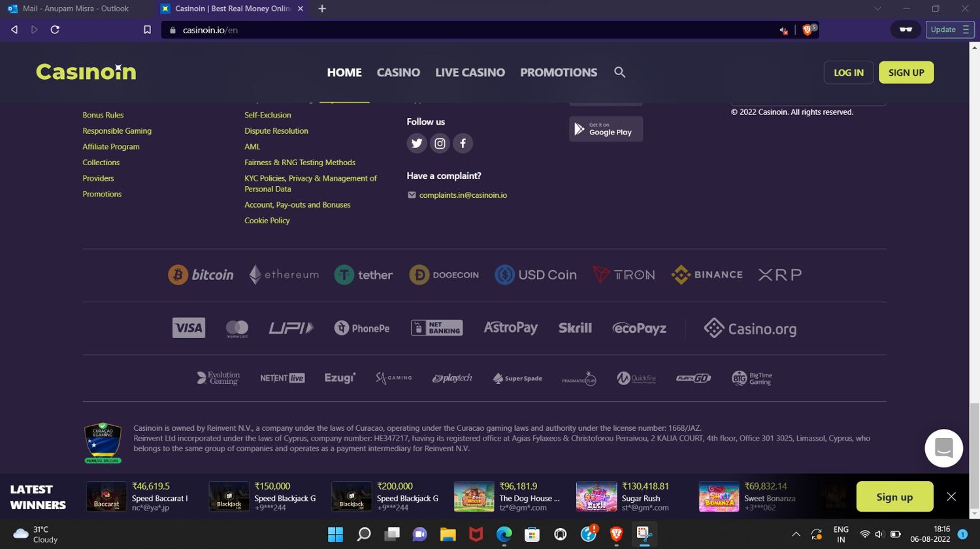The image size is (980, 549).
Task: Open the live chat support bubble
Action: 943,448
